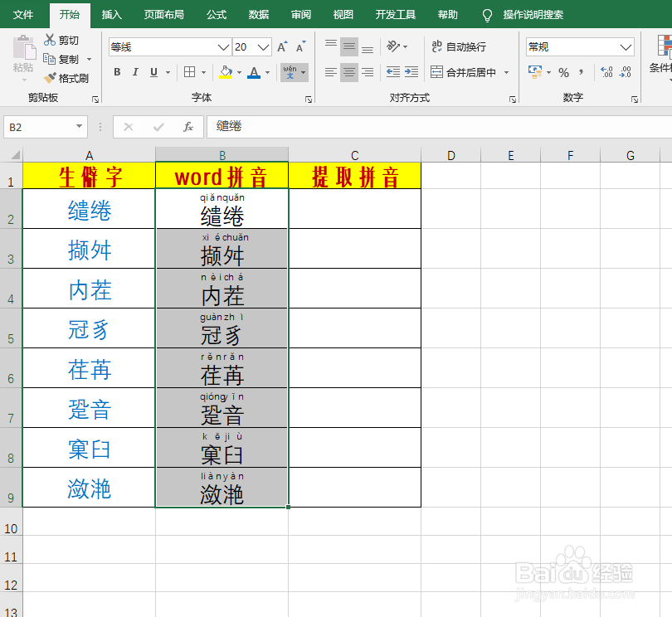Click the 粘贴 (Paste) button

tap(22, 56)
